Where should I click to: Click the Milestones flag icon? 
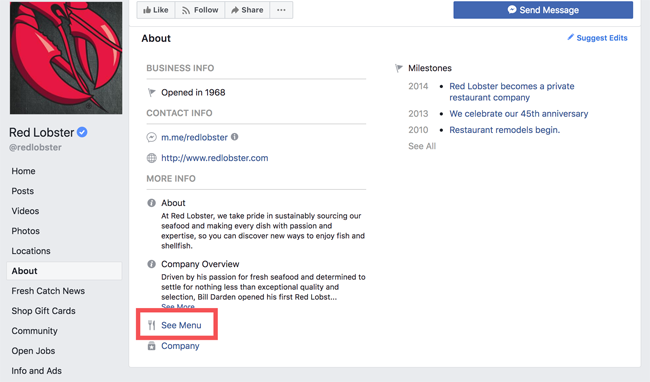point(399,68)
